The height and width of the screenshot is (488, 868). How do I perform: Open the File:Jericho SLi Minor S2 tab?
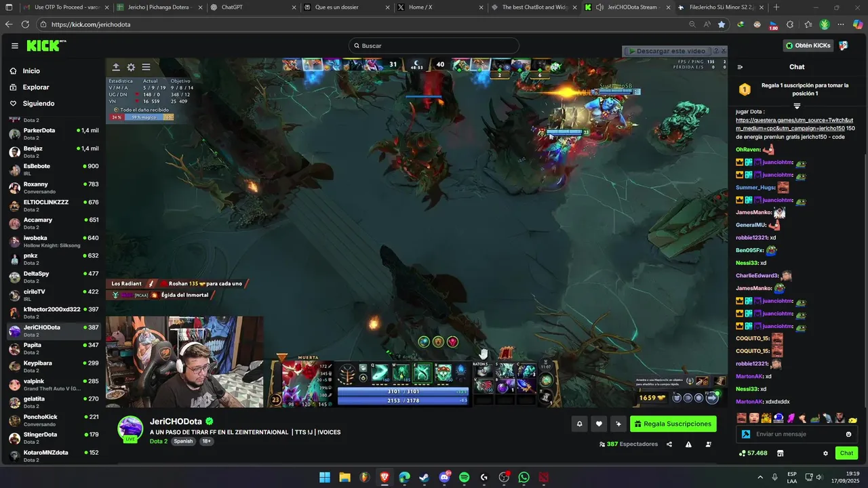[719, 7]
